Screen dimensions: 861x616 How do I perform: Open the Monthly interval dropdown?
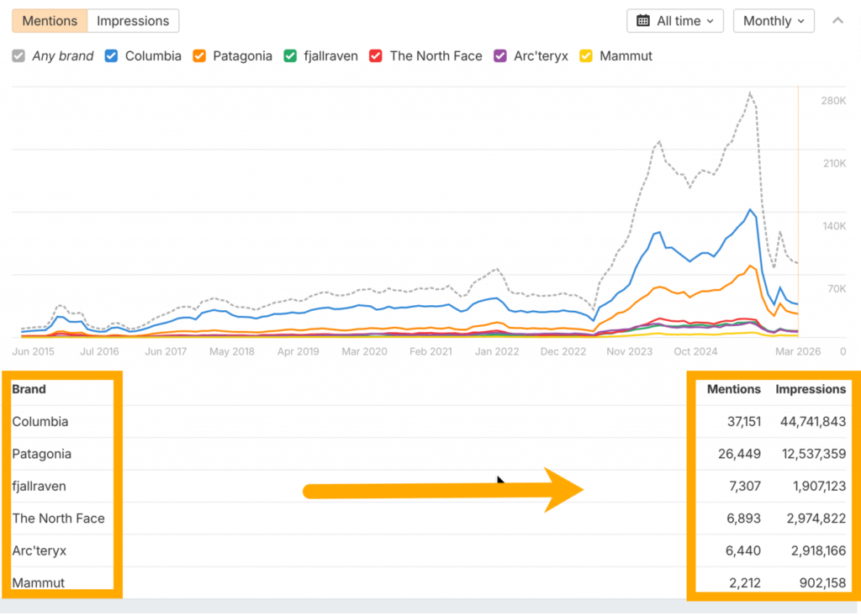click(774, 21)
